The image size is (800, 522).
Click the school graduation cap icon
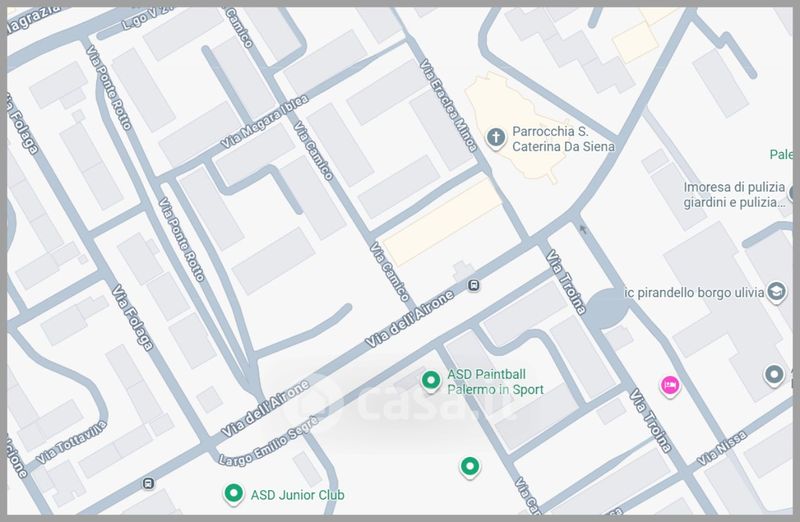[776, 291]
